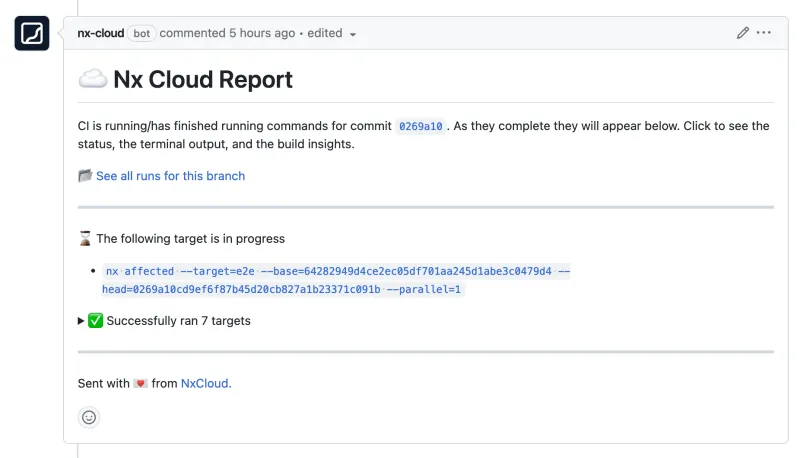
Task: Click the 5 hours ago timestamp
Action: (262, 33)
